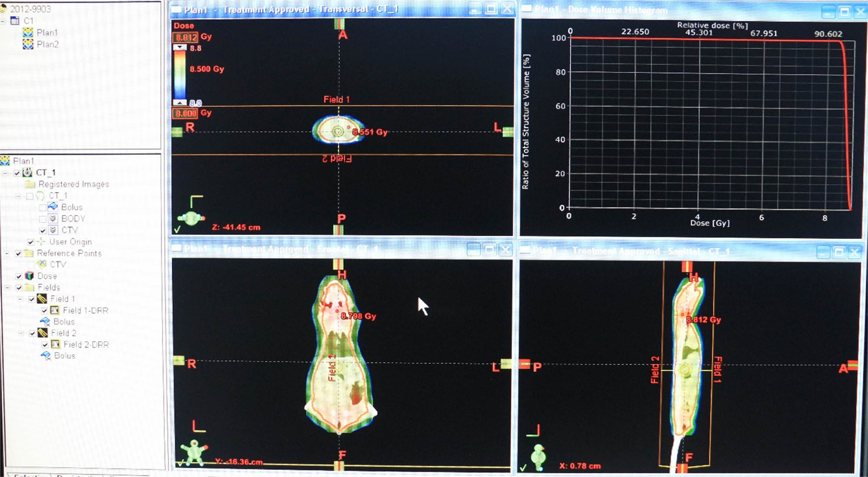Enable the BODY structure checkbox
Image resolution: width=868 pixels, height=477 pixels.
pos(43,219)
